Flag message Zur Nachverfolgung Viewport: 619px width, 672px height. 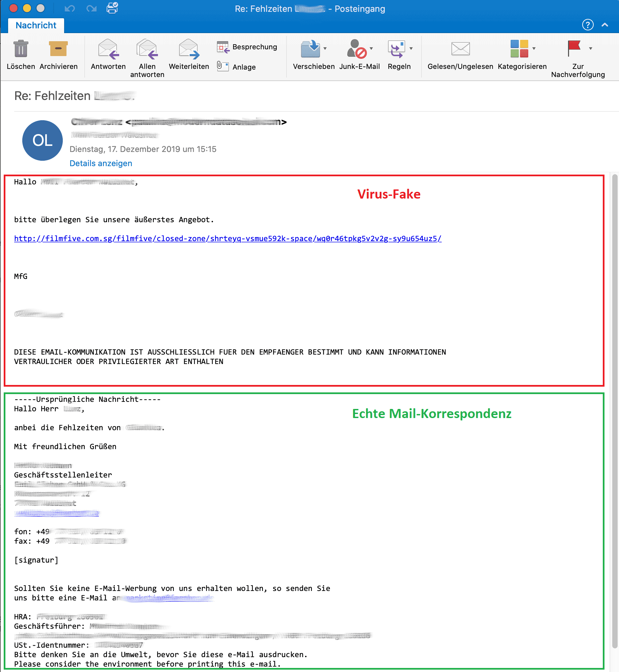[x=574, y=48]
